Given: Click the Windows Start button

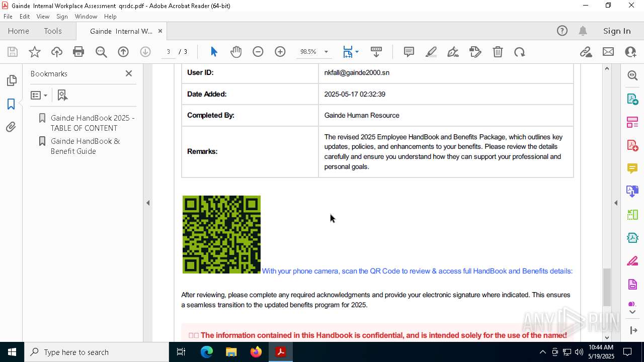Looking at the screenshot, I should click(x=12, y=352).
